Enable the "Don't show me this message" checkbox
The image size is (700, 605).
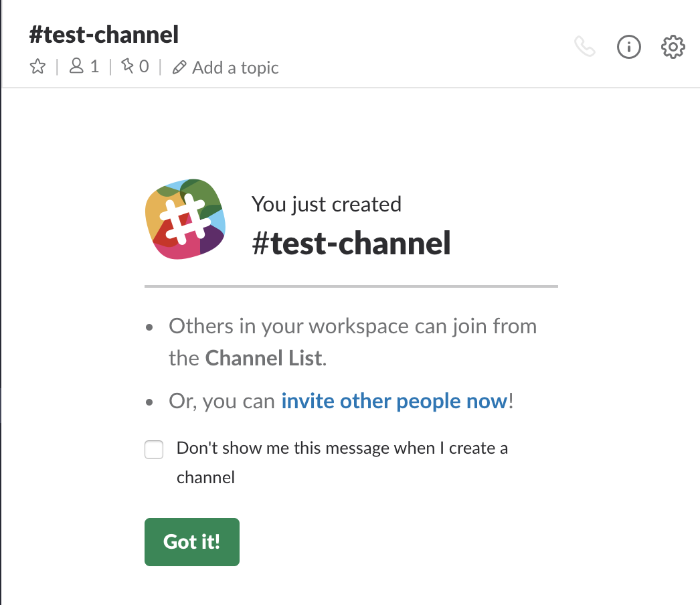click(x=154, y=450)
